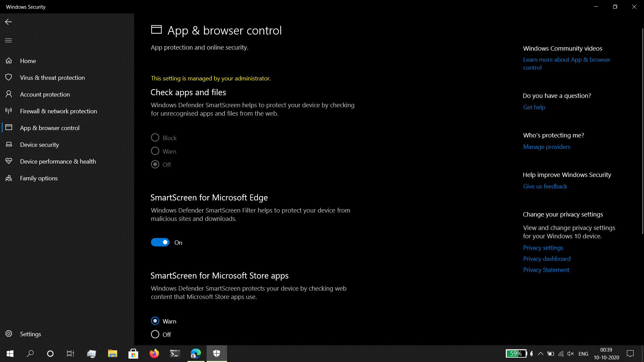Image resolution: width=644 pixels, height=362 pixels.
Task: Switch to Microsoft Edge in taskbar
Action: tap(196, 354)
